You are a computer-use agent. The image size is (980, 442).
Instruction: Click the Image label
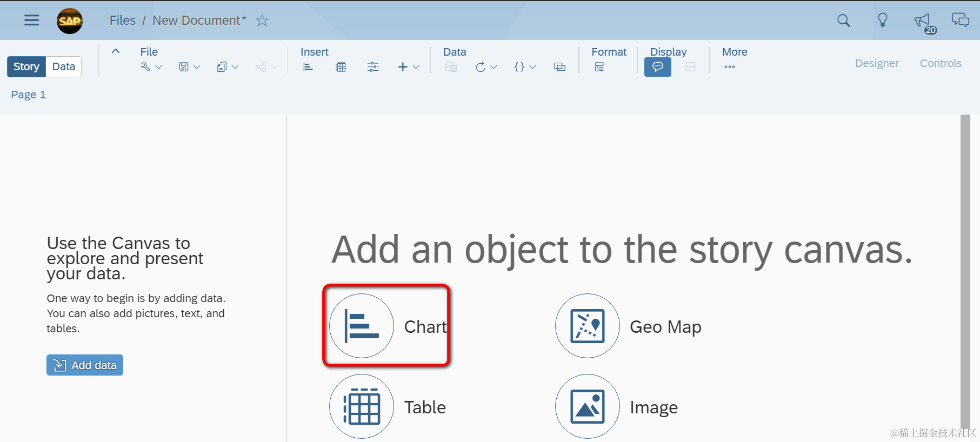[654, 407]
